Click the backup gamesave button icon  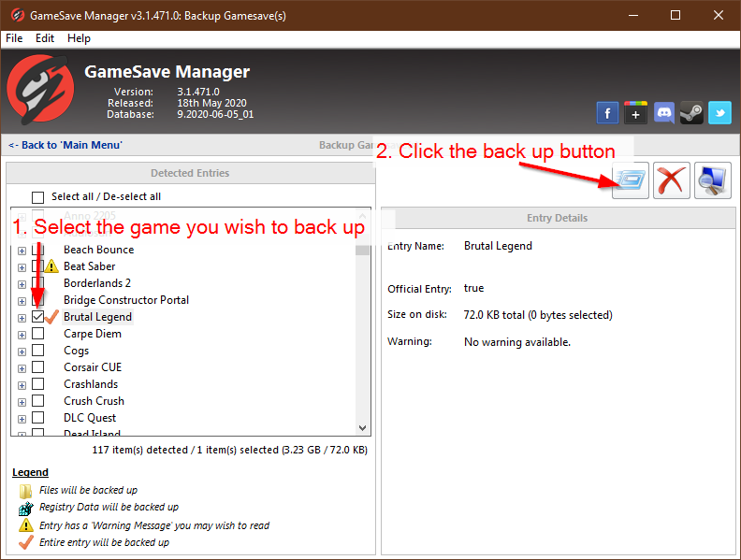[x=631, y=180]
